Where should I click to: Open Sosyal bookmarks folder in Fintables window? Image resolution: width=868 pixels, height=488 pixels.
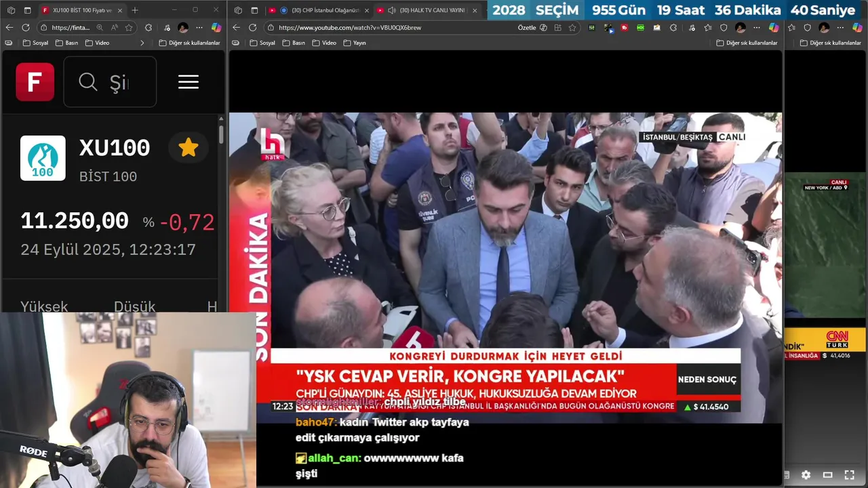tap(35, 43)
